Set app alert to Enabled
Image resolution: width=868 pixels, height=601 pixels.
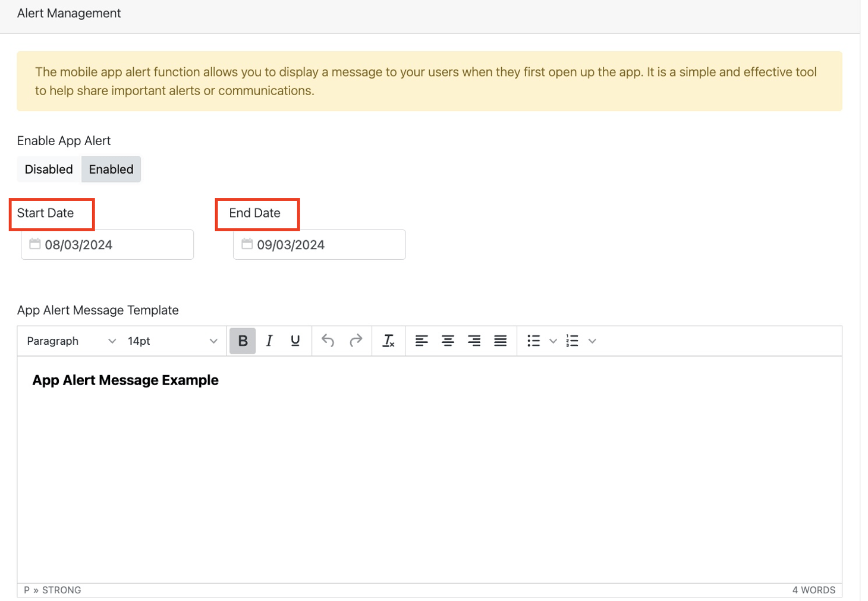[x=111, y=169]
